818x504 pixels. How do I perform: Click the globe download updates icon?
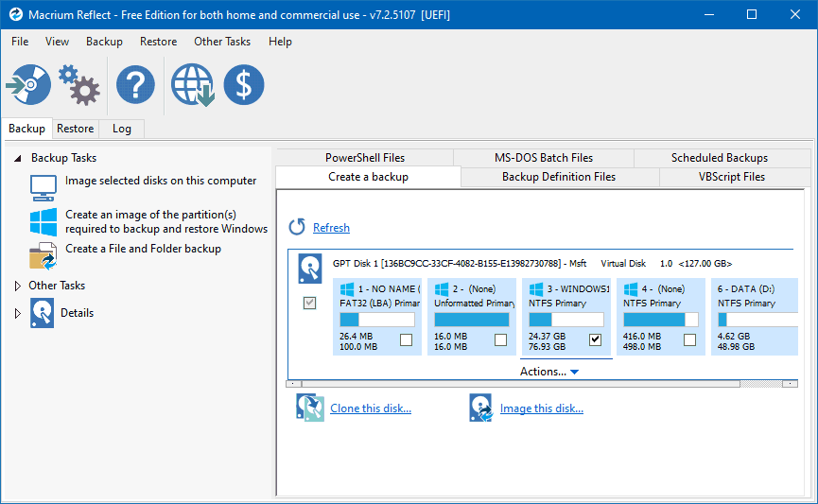point(193,84)
